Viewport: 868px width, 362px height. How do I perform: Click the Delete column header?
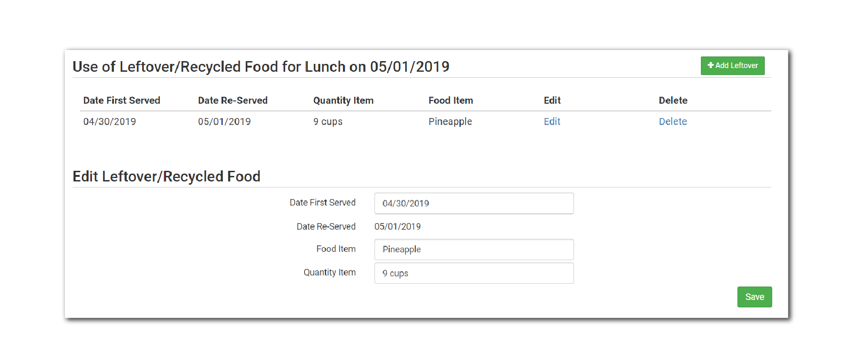point(673,100)
